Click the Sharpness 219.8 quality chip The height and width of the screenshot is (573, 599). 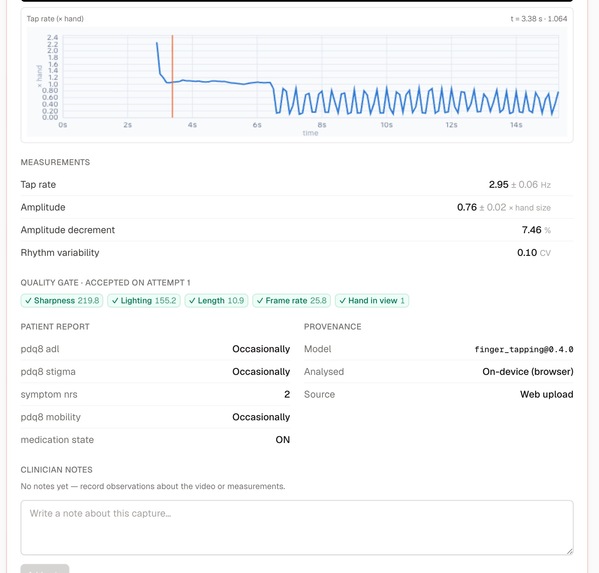(x=62, y=301)
